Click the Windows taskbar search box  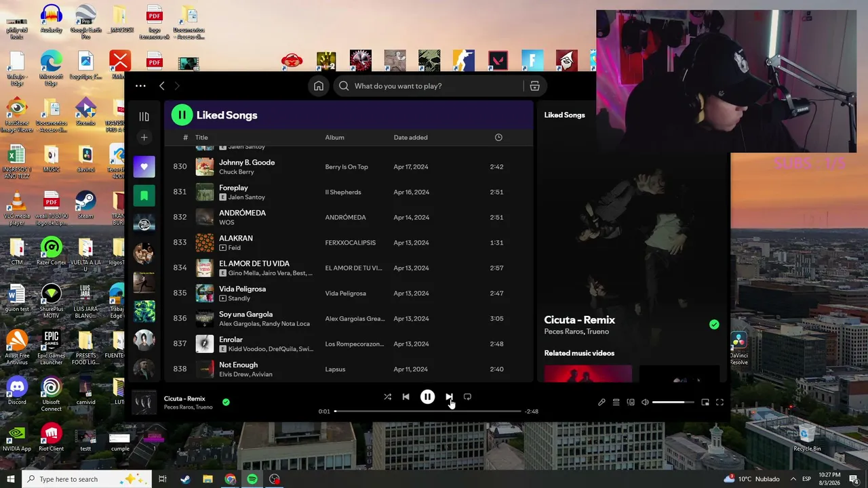pos(88,479)
